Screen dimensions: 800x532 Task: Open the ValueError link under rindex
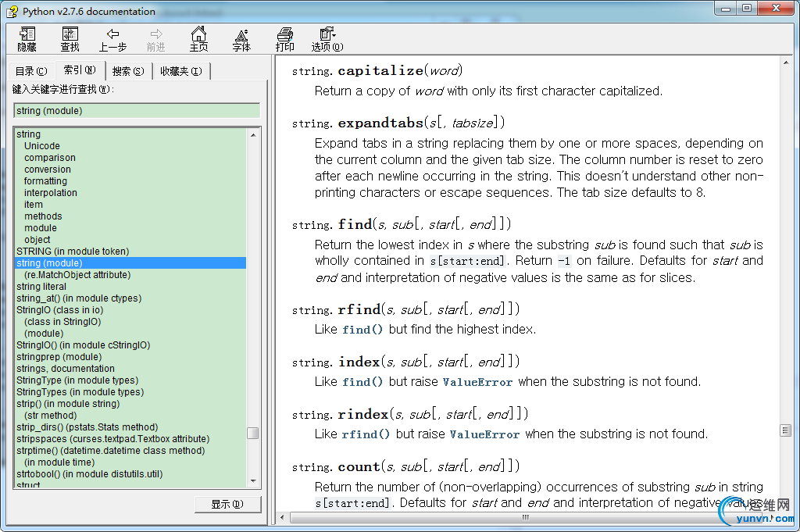[484, 434]
